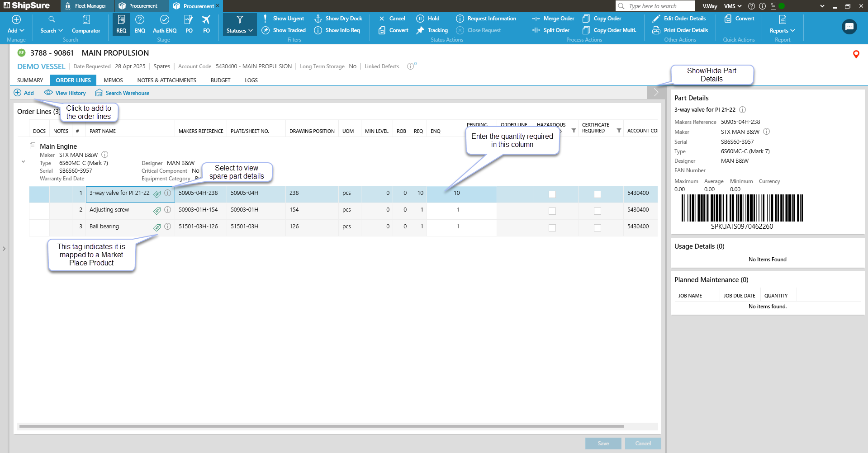Click Print Order Details printer icon

coord(656,30)
